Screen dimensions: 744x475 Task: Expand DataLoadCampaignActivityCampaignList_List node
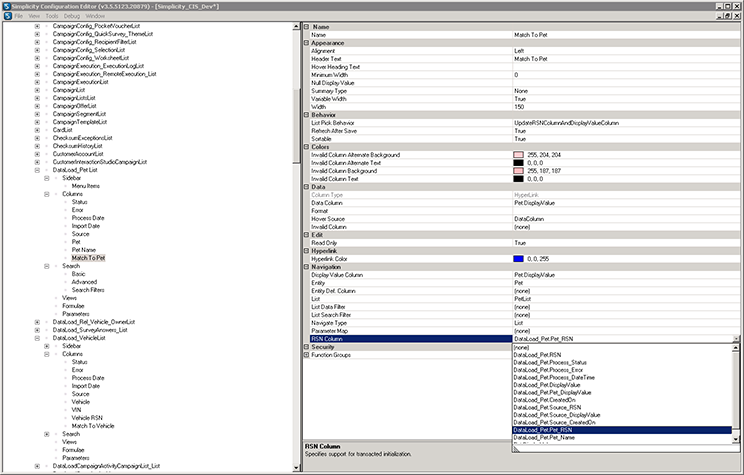click(37, 466)
